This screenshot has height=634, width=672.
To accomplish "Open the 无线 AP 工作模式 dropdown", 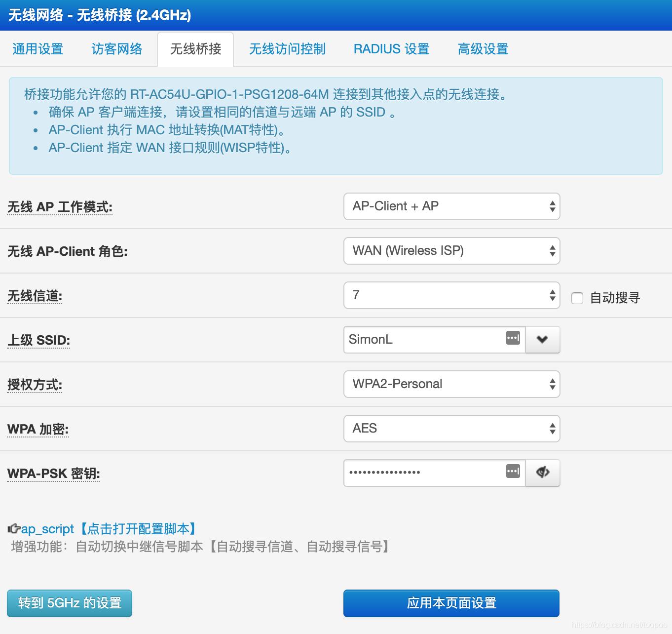I will (x=451, y=206).
